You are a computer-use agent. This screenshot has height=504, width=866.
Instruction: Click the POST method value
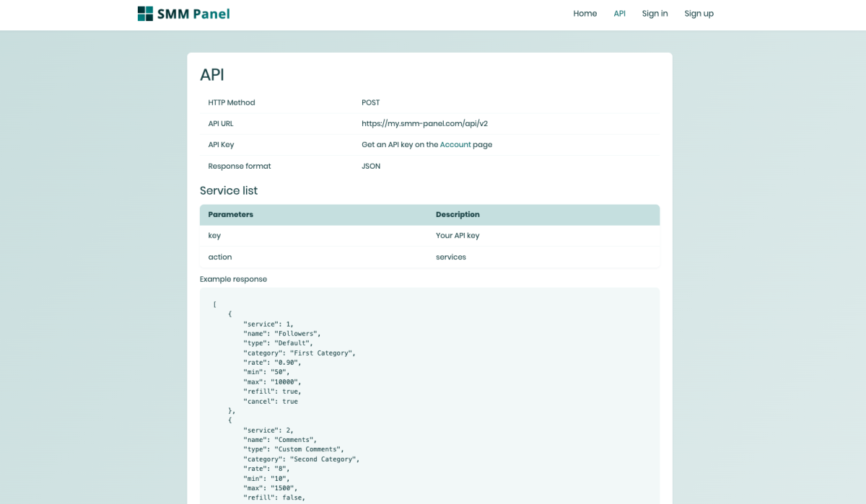click(x=371, y=103)
